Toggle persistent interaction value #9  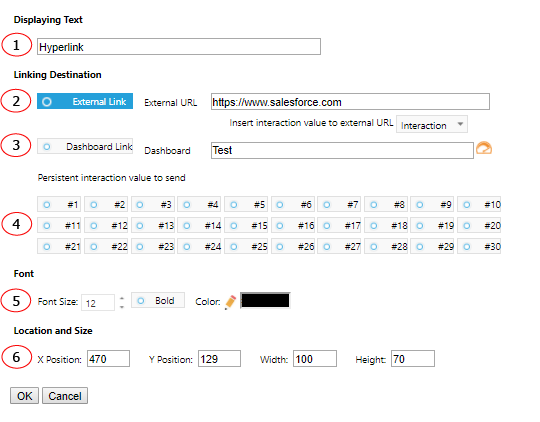point(432,204)
